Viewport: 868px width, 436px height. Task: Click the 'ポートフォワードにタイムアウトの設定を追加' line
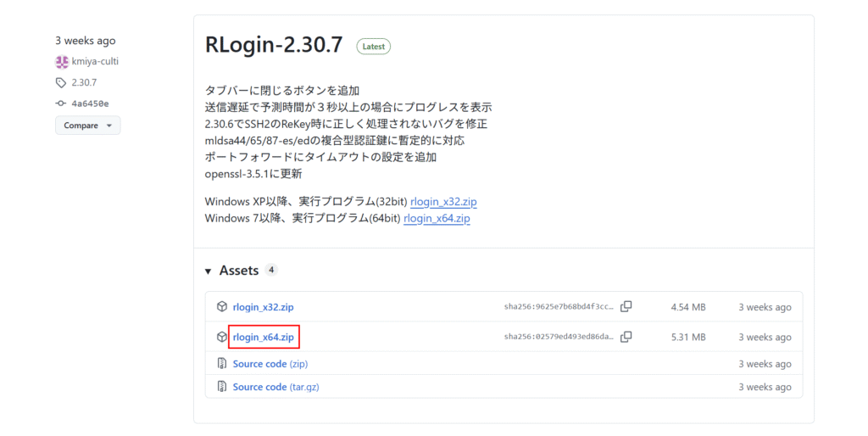[320, 157]
